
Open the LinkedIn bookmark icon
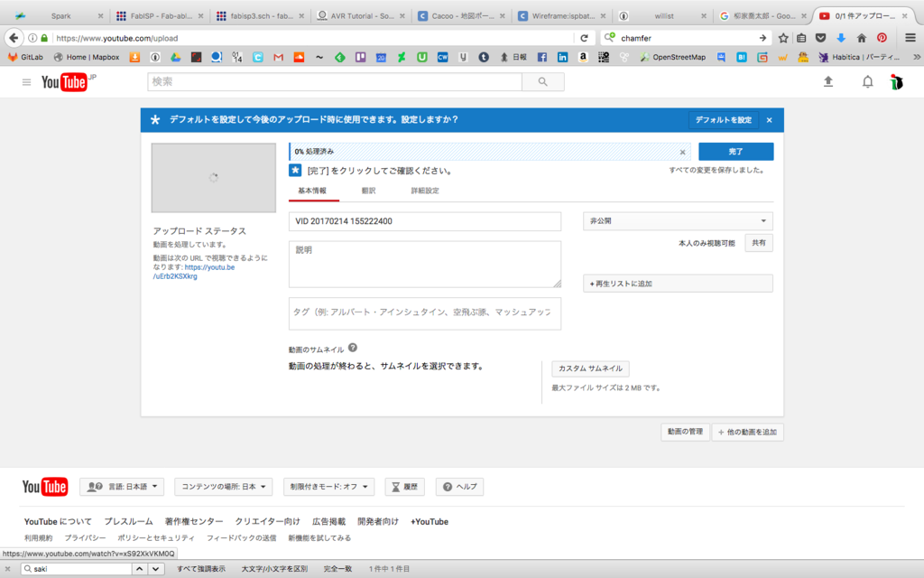(x=563, y=57)
